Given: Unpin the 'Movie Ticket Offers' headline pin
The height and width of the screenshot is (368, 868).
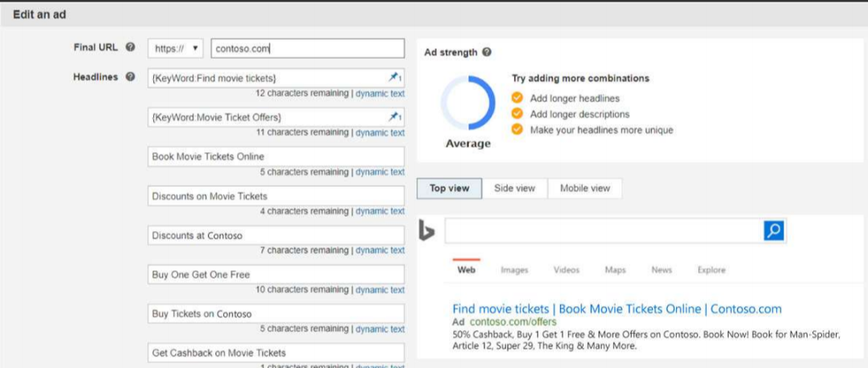Looking at the screenshot, I should tap(395, 117).
